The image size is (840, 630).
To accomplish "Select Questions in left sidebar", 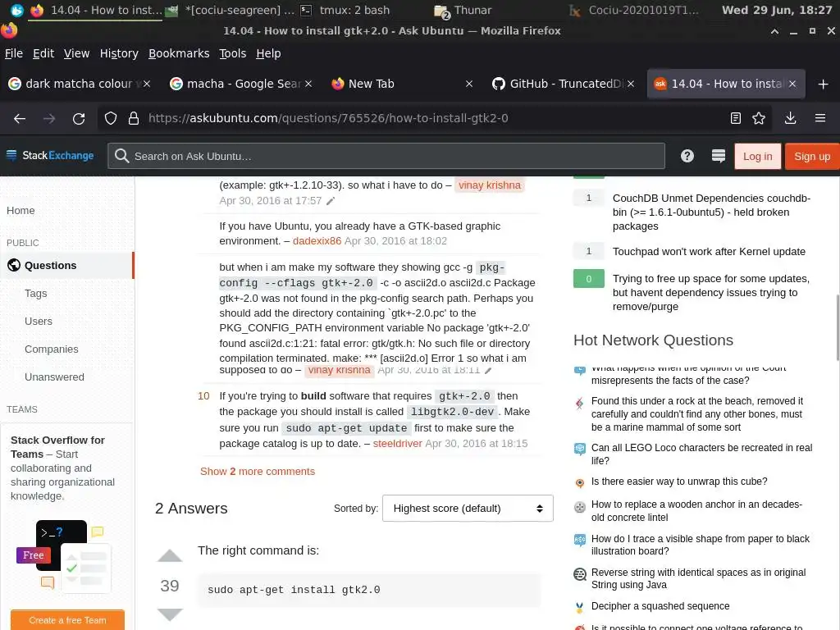I will (67, 265).
